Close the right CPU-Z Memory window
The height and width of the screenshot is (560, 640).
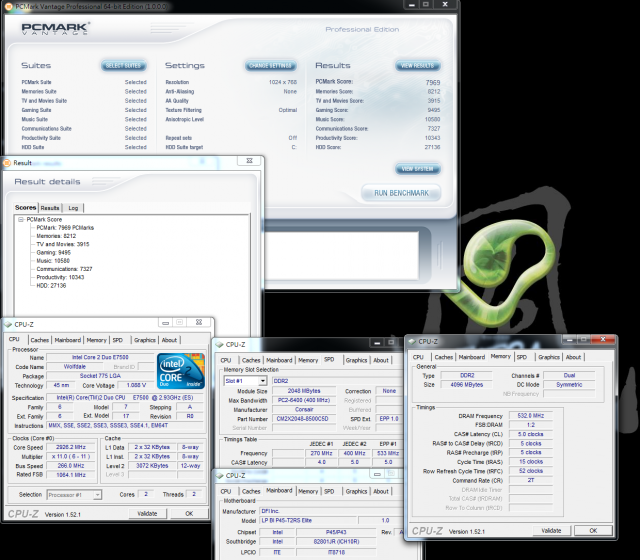(602, 339)
